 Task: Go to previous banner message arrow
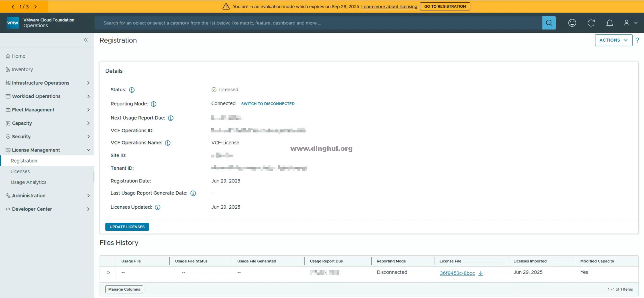coord(13,7)
